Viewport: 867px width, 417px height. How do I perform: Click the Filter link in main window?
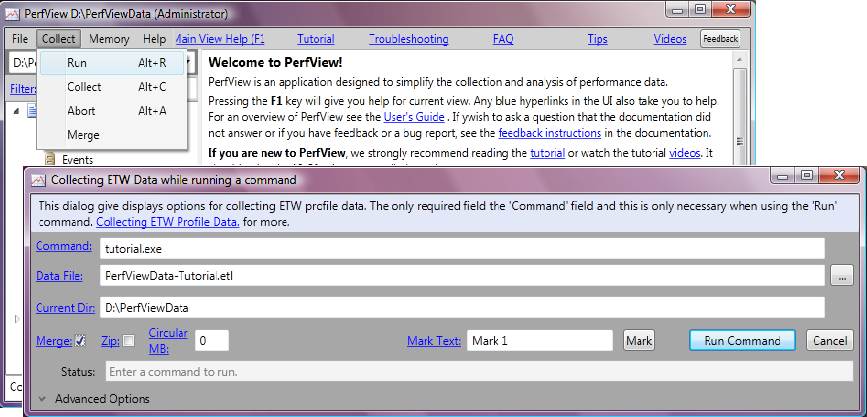23,89
